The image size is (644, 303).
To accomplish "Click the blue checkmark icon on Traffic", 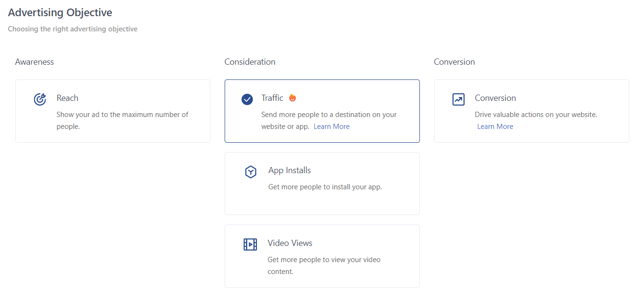I will 247,99.
